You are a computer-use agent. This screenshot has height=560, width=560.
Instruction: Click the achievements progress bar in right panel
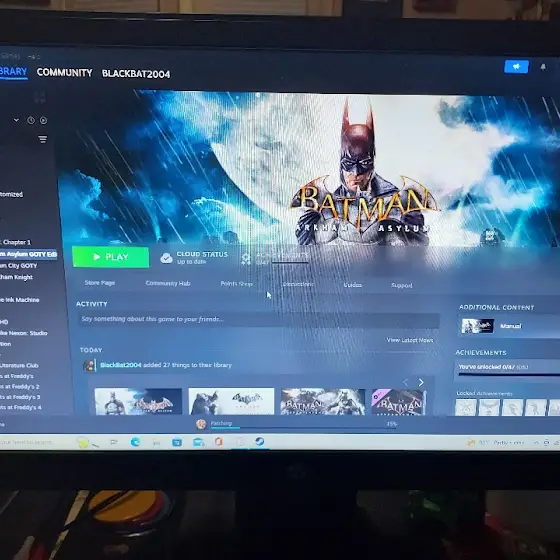509,374
